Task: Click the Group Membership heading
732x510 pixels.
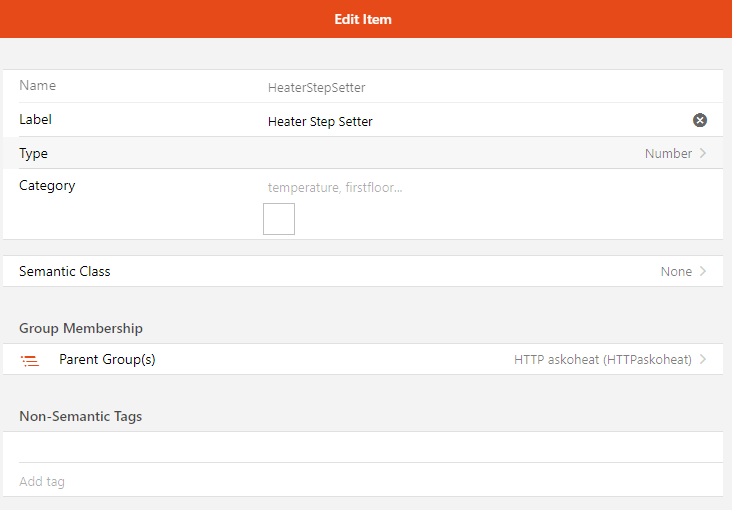Action: 81,328
